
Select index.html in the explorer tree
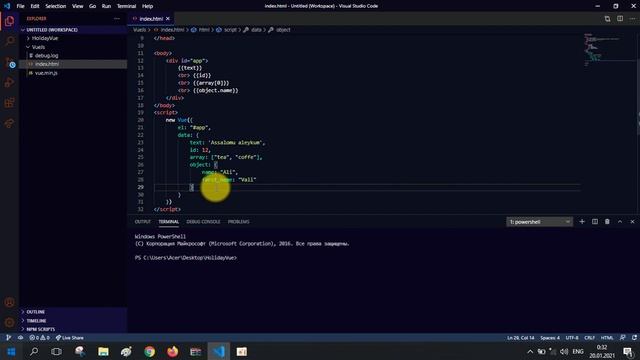tap(73, 64)
